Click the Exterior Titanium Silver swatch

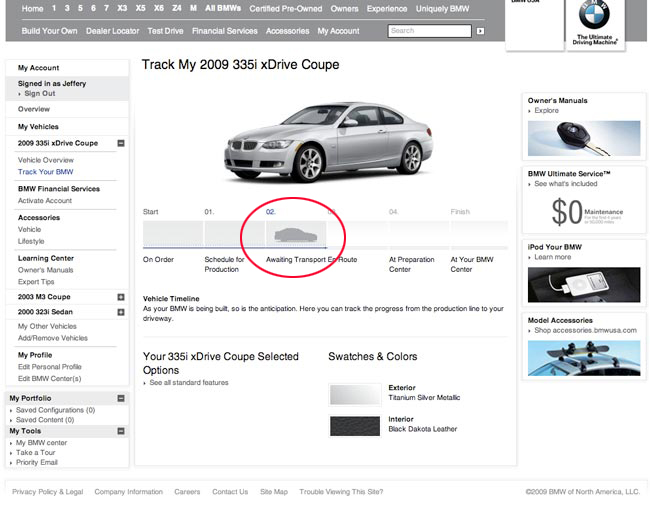pyautogui.click(x=355, y=394)
